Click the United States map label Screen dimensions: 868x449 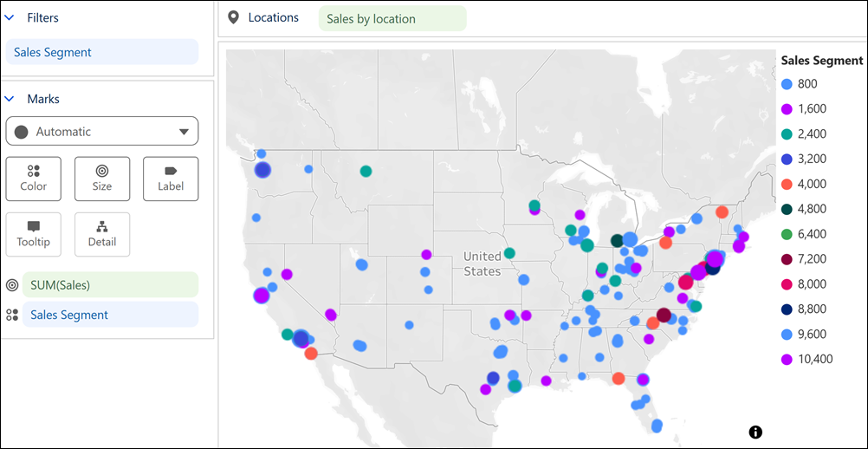(x=483, y=264)
